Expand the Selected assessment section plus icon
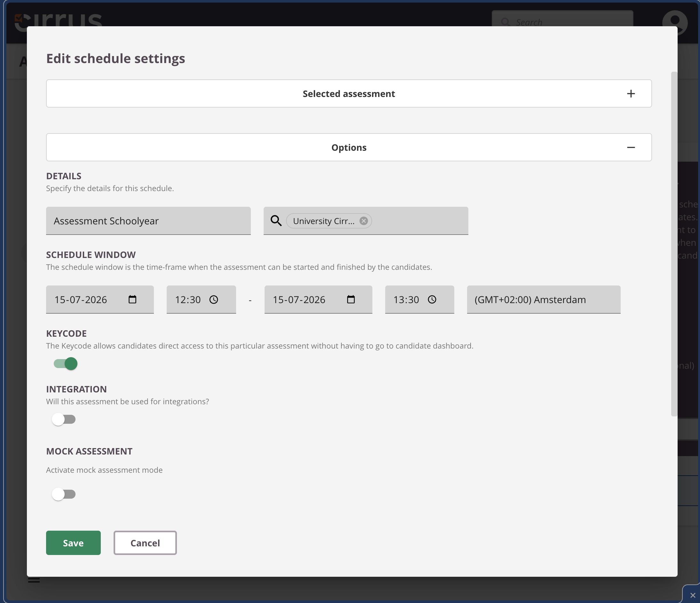 631,94
